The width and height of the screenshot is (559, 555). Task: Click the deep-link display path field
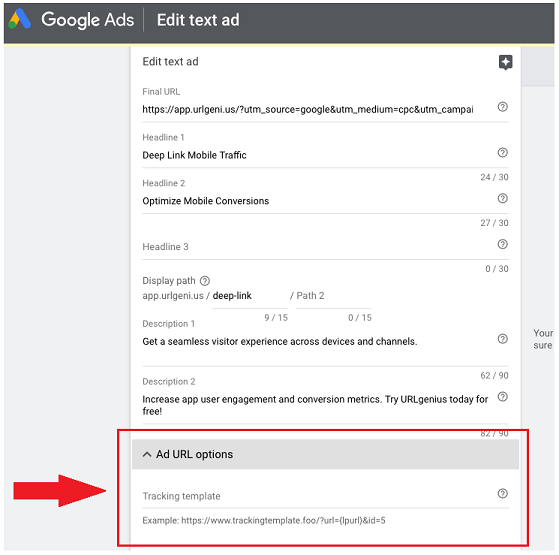coord(250,296)
